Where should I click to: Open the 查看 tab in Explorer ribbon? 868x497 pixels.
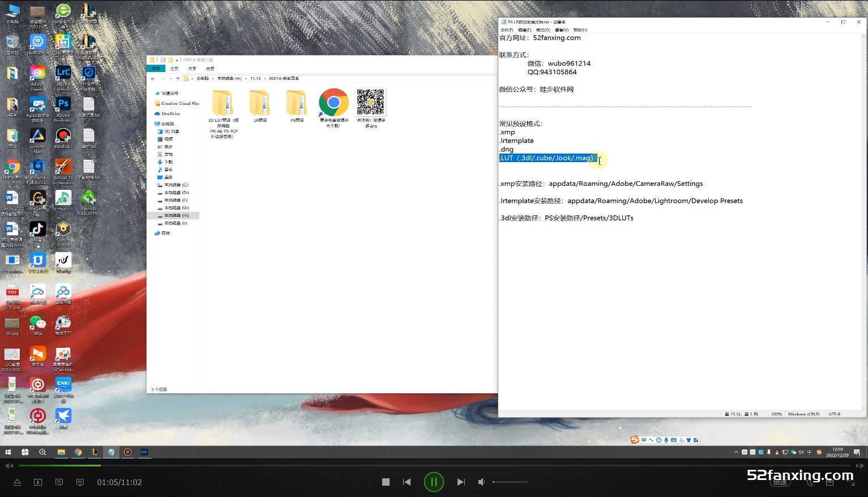210,69
